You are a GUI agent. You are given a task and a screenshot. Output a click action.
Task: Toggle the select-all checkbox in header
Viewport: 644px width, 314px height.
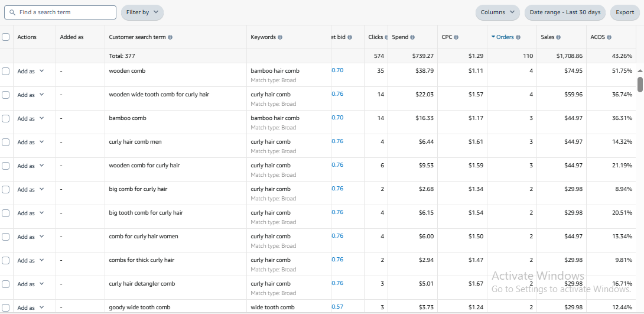(x=6, y=37)
